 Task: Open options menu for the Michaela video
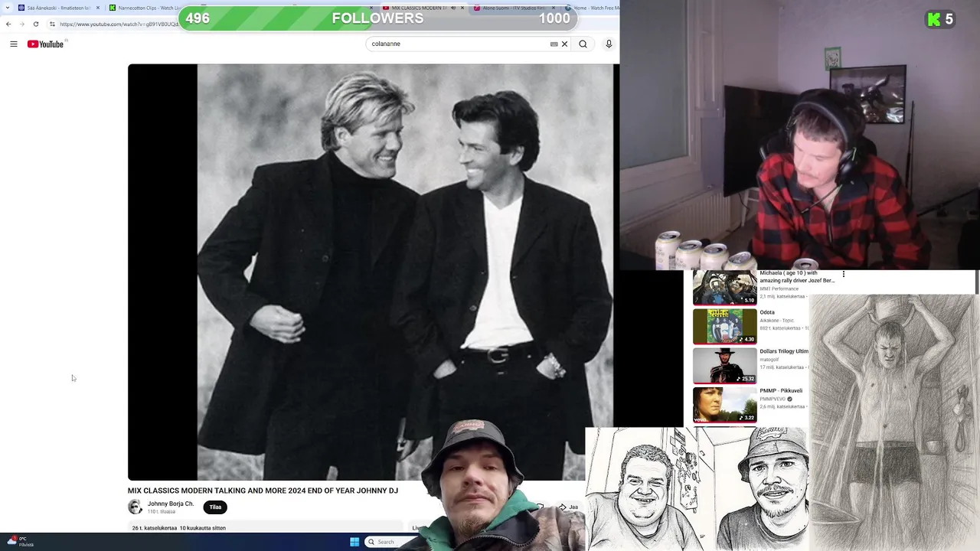click(x=844, y=274)
